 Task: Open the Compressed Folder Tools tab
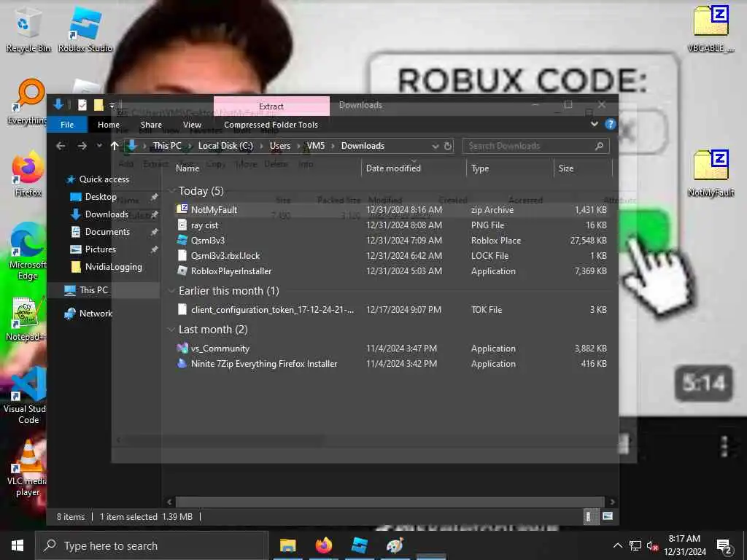[271, 124]
